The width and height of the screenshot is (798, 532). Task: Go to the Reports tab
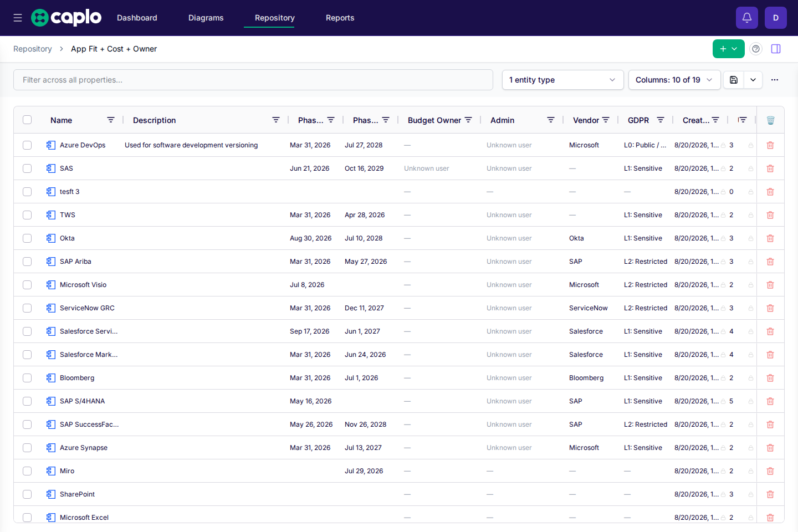tap(340, 18)
